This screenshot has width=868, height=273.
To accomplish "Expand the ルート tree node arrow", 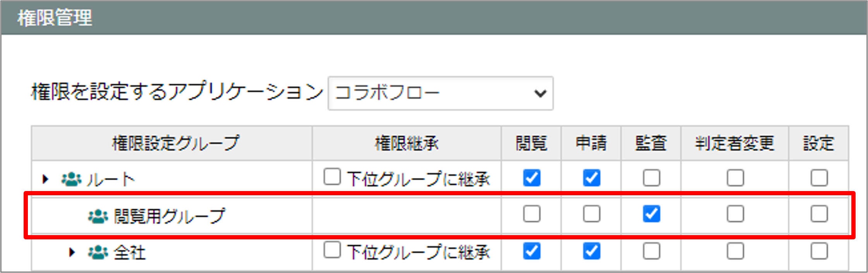I will (x=46, y=179).
